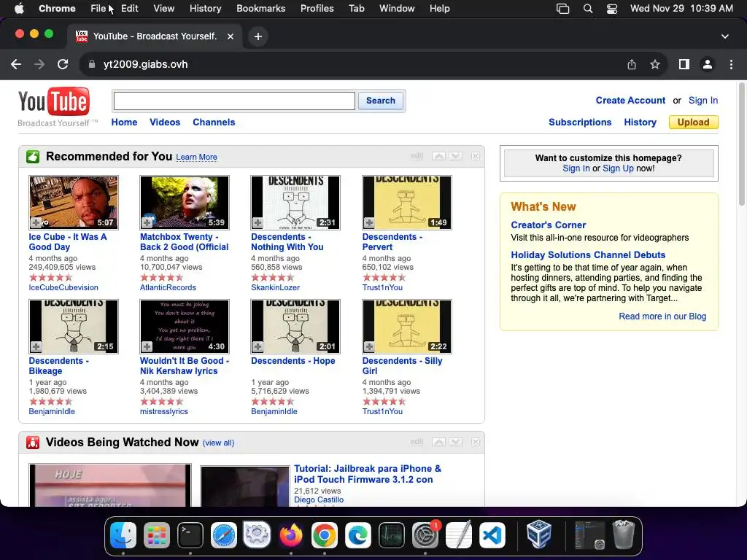
Task: Move Recommended for You module up
Action: [x=438, y=156]
